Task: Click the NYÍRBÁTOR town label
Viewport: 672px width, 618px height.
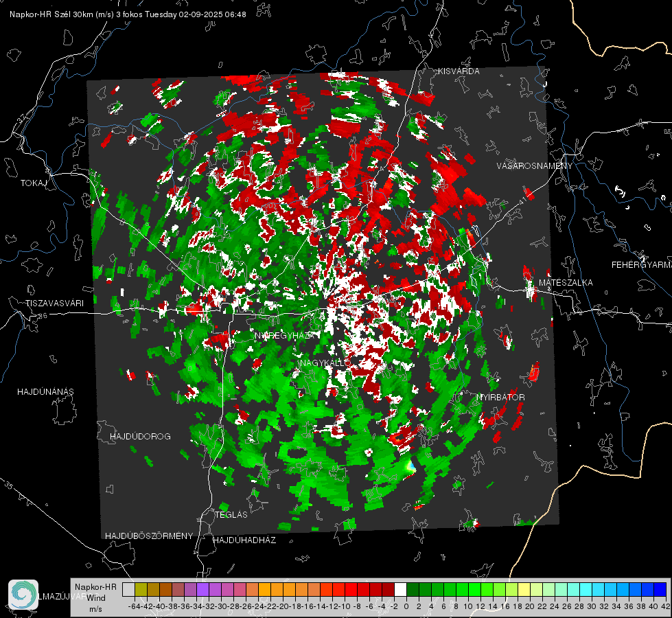Action: click(x=500, y=398)
